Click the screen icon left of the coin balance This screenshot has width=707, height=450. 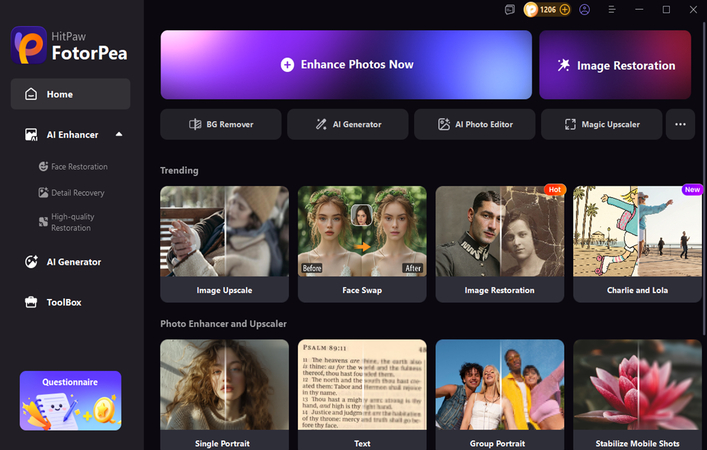point(510,9)
